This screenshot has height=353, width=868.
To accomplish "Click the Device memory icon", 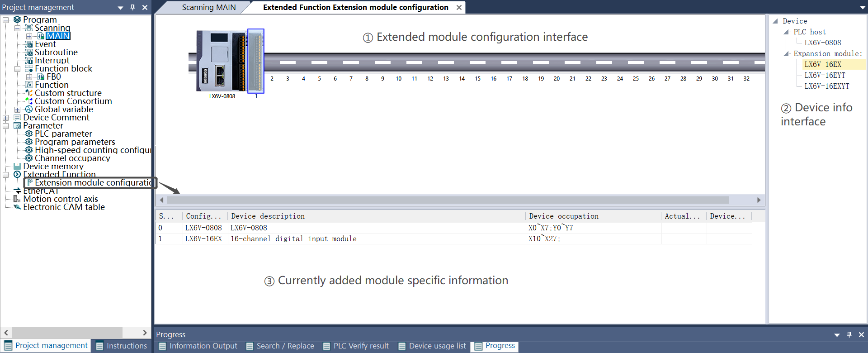I will [17, 167].
